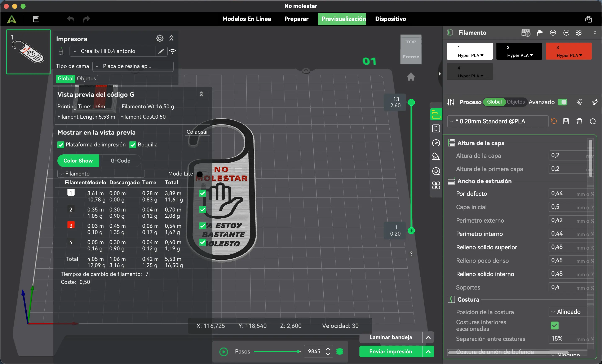
Task: Open Posición de la costura dropdown
Action: 571,312
